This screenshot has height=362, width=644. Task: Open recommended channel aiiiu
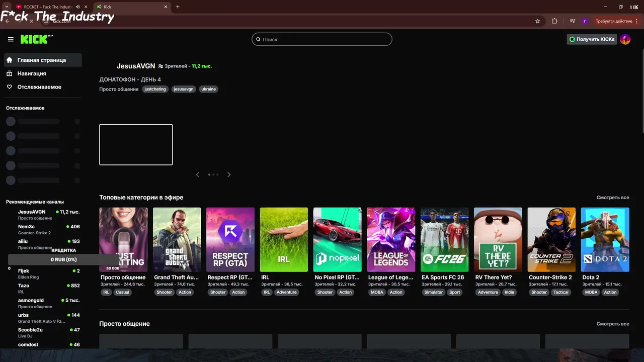44,244
